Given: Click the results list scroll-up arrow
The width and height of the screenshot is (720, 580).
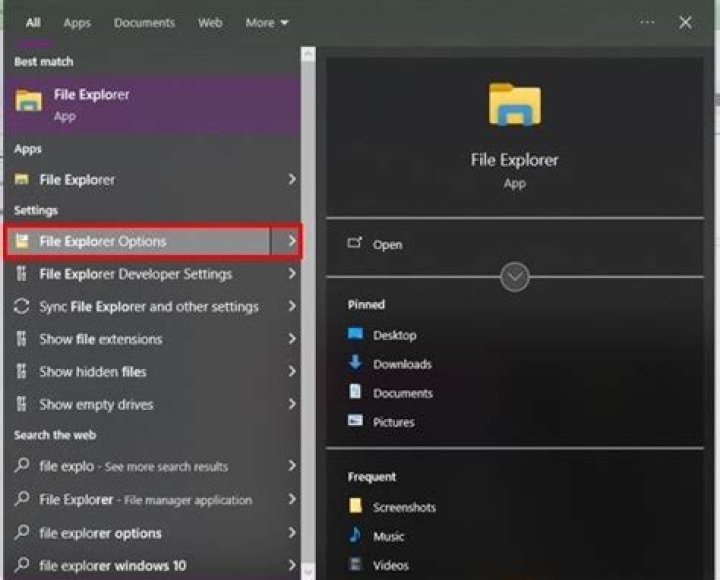Looking at the screenshot, I should point(308,54).
